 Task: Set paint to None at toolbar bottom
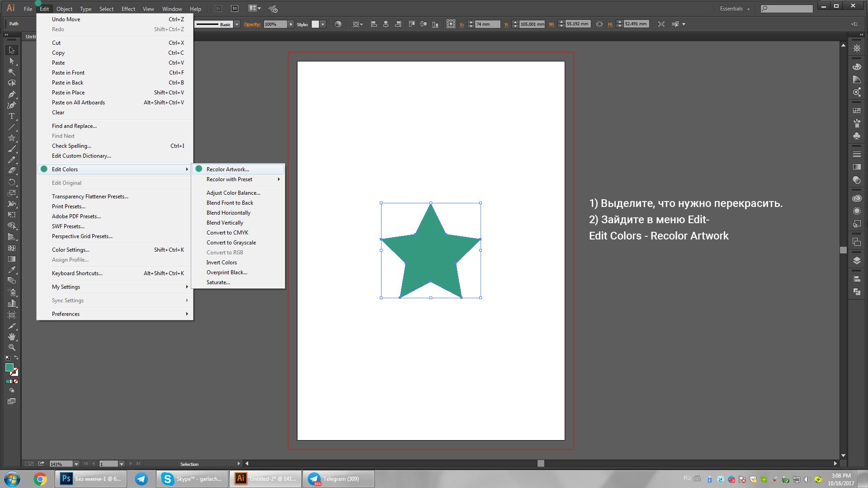click(16, 381)
